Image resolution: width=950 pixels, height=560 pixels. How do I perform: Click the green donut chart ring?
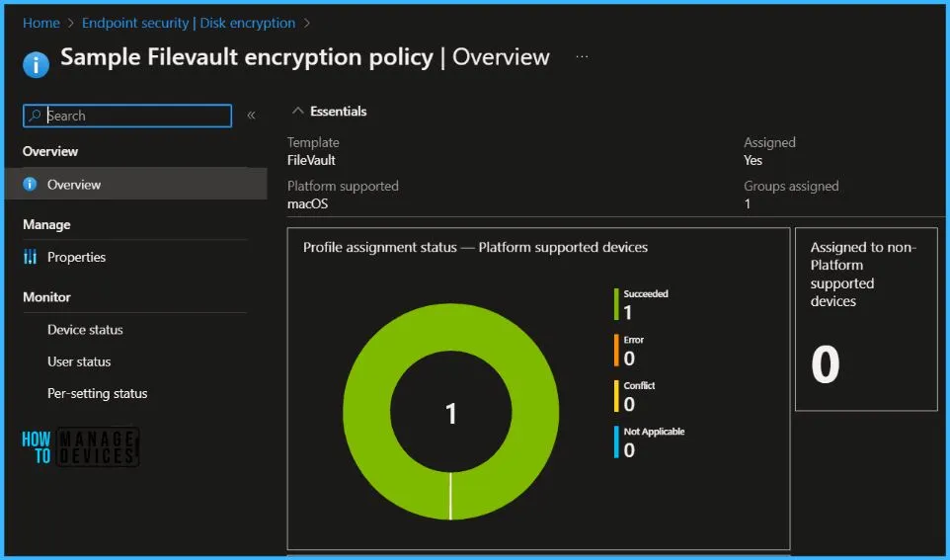click(x=365, y=413)
